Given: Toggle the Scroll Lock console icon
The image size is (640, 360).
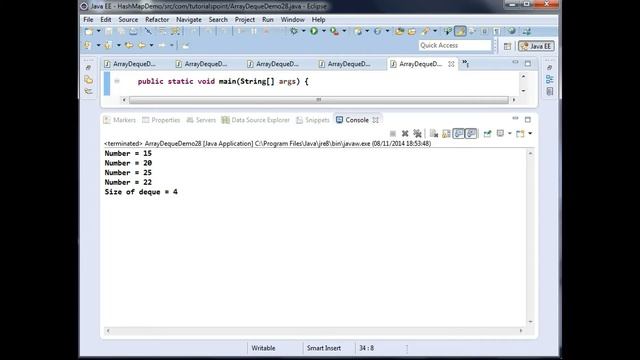Looking at the screenshot, I should (x=446, y=133).
